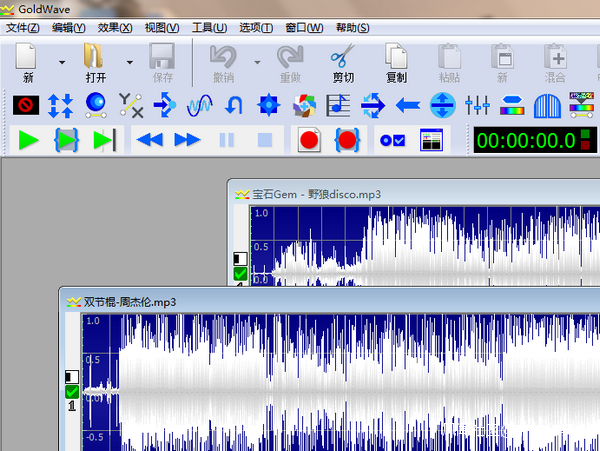Open the 效果(X) Effects menu
600x451 pixels.
coord(114,27)
